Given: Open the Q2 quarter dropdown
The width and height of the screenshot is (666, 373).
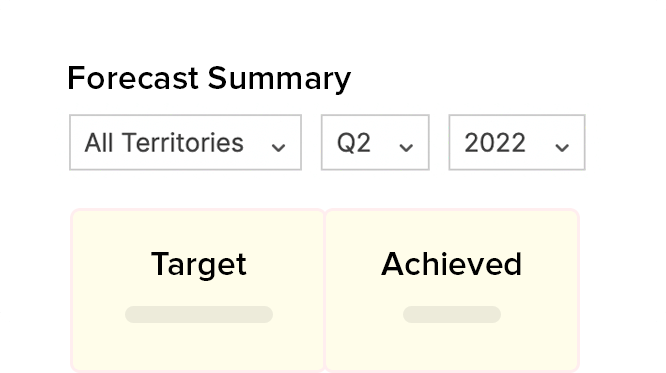Looking at the screenshot, I should [x=375, y=142].
